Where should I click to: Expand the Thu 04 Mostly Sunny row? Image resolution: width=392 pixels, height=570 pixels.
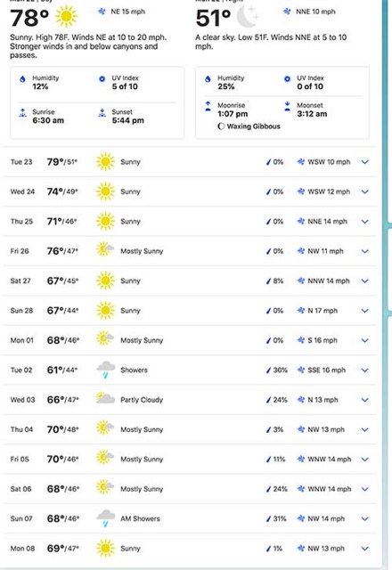pos(365,429)
